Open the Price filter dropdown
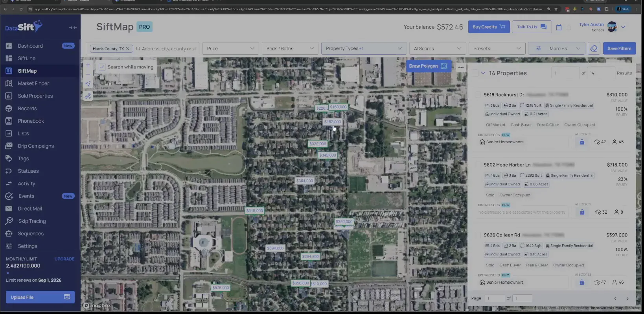 (x=230, y=48)
